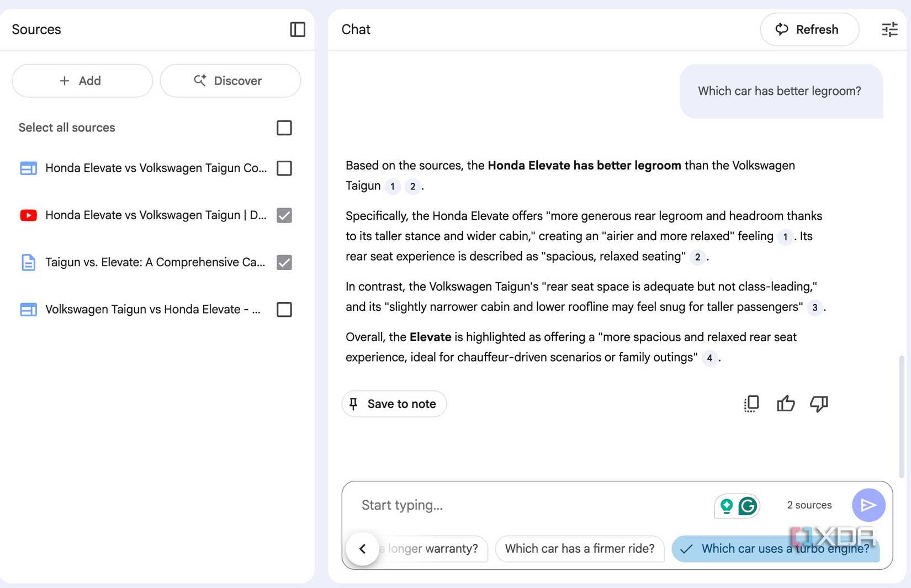Viewport: 911px width, 588px height.
Task: Open Discover sources
Action: (x=230, y=81)
